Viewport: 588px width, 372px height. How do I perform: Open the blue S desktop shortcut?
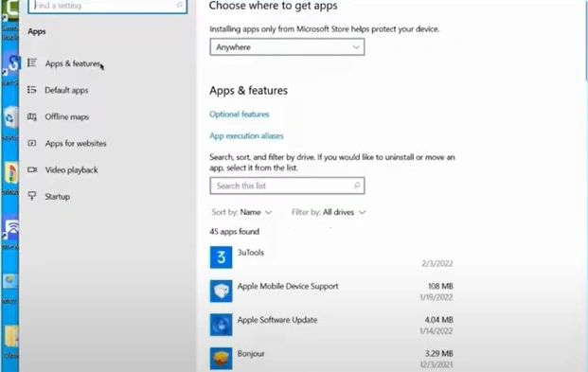point(10,64)
